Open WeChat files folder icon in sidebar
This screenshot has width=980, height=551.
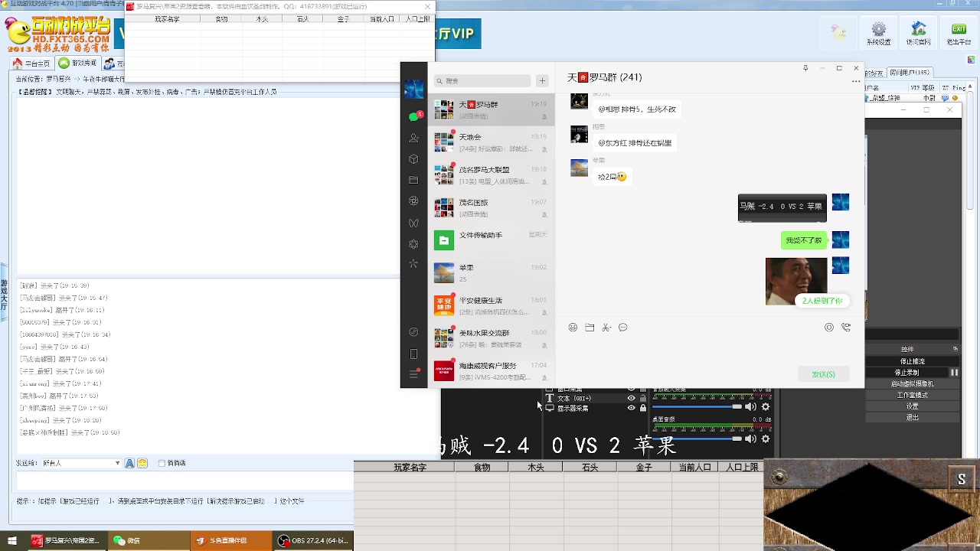click(x=413, y=181)
